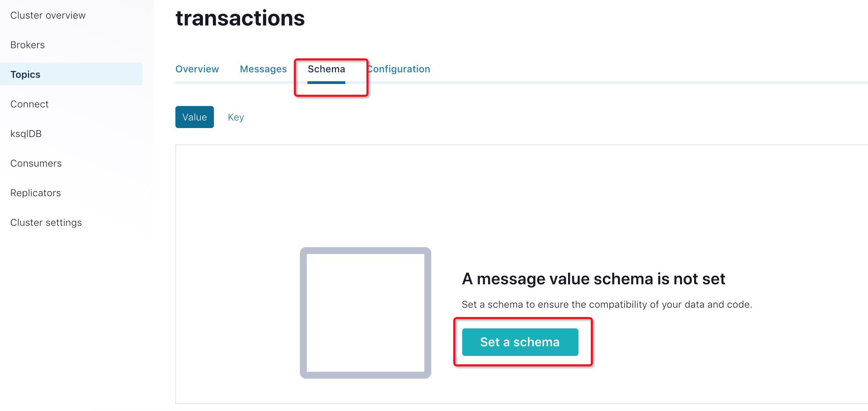Click the schema compatibility description text
This screenshot has width=868, height=411.
coord(607,304)
